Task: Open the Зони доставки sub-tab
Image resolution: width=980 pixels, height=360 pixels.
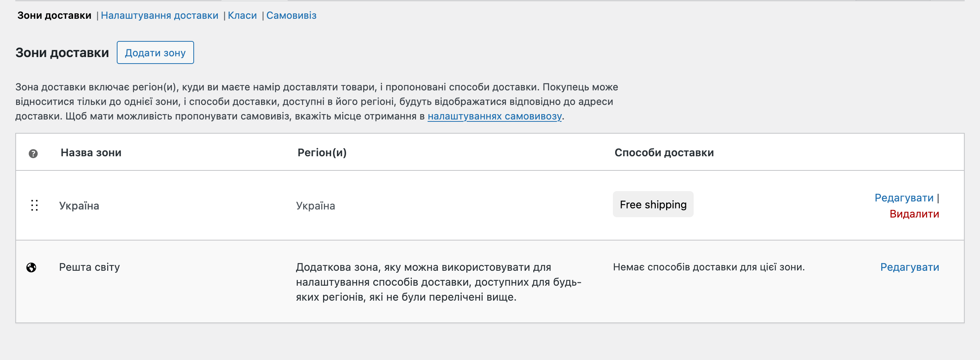Action: [54, 15]
